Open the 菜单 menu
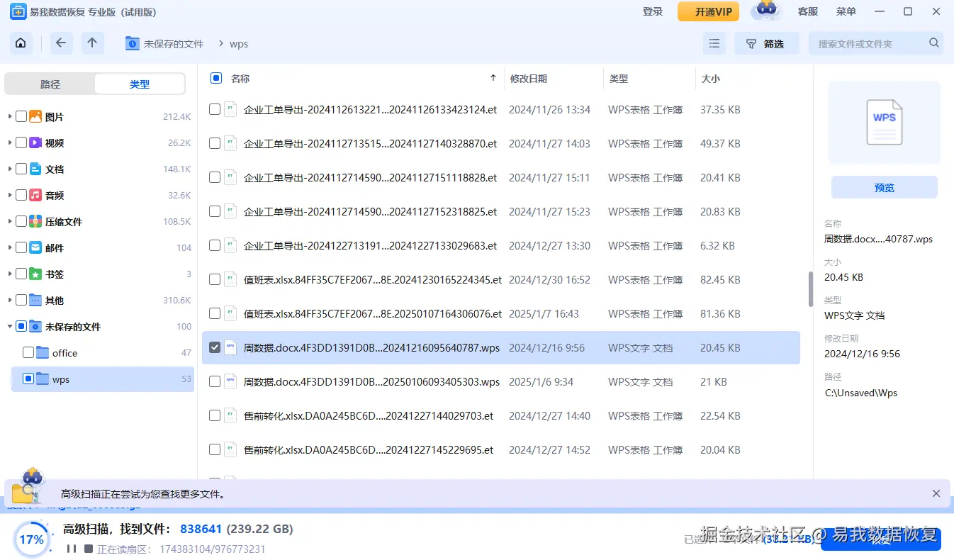The height and width of the screenshot is (560, 954). click(846, 11)
